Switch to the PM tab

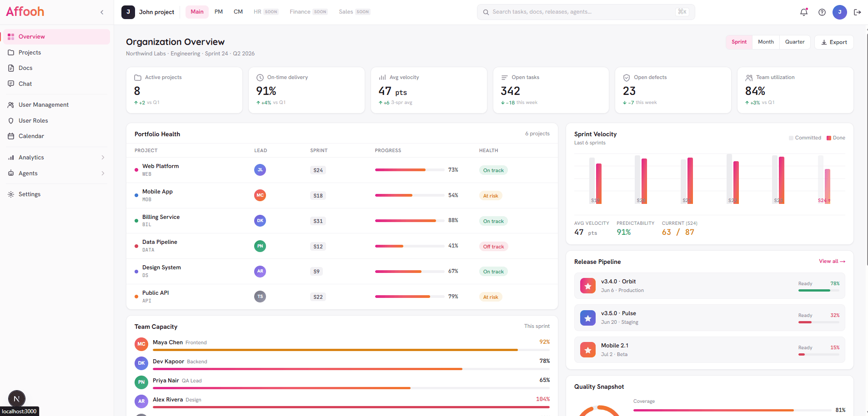[219, 12]
